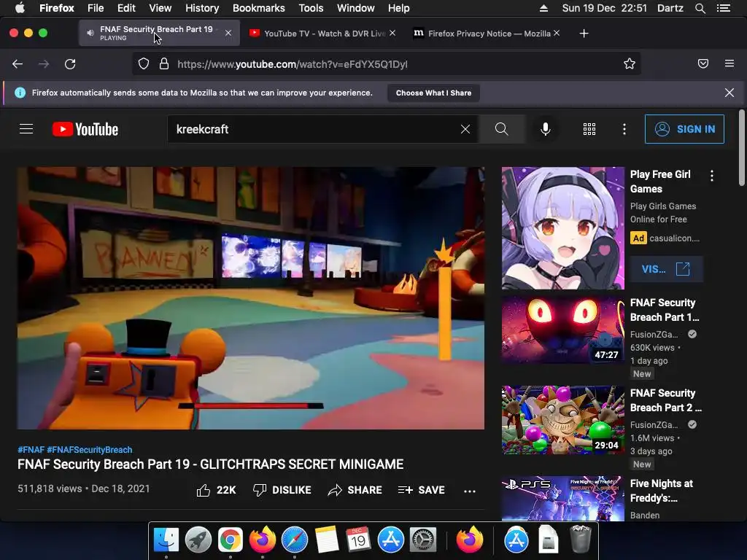
Task: Open Finder from the Dock
Action: [166, 540]
